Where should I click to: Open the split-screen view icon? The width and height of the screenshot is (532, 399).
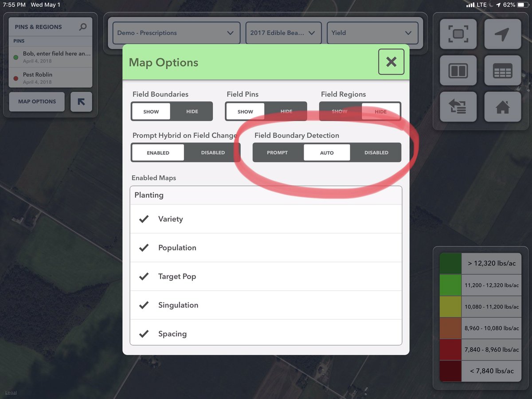point(458,70)
